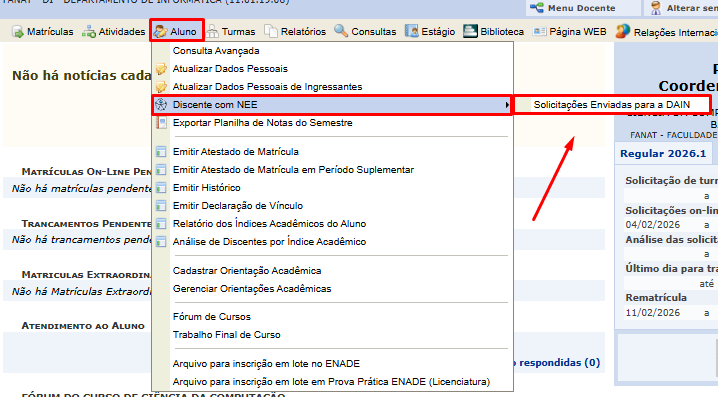Viewport: 718px width, 397px height.
Task: Click the Atualizar Dados Pessoais de Ingressantes icon
Action: 161,87
